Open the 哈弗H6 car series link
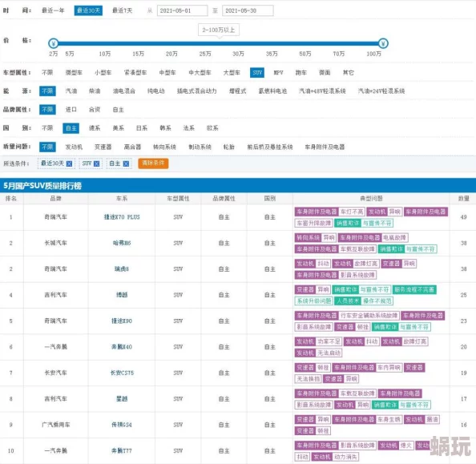Viewport: 476px width, 464px height. (x=122, y=243)
